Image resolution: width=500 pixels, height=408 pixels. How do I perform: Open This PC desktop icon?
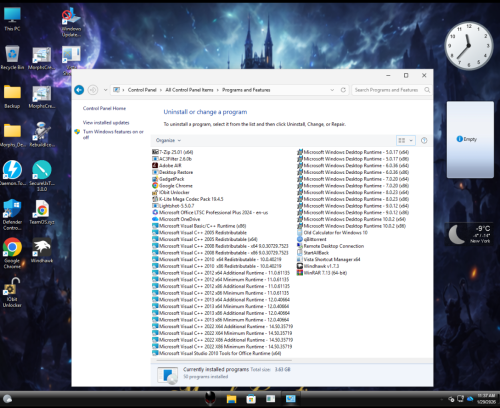pyautogui.click(x=12, y=19)
